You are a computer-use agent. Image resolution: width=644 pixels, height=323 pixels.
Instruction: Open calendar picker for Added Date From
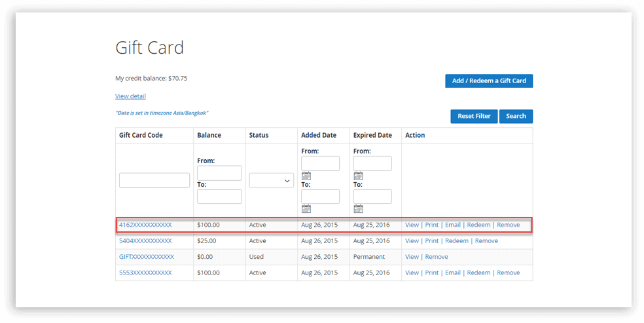pyautogui.click(x=306, y=176)
